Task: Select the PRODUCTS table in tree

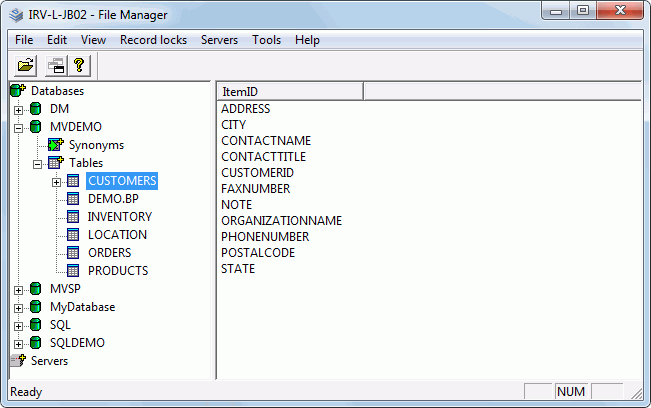Action: [118, 271]
